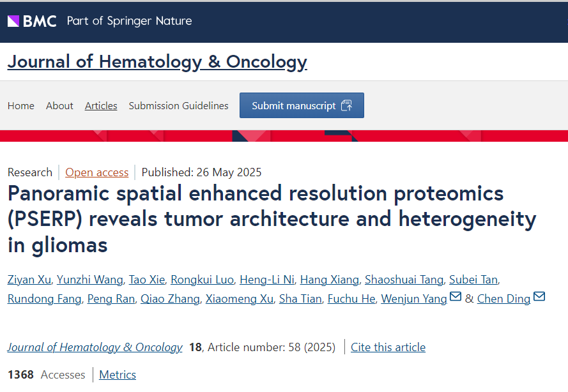View the article Metrics link
The height and width of the screenshot is (392, 568).
[x=118, y=375]
